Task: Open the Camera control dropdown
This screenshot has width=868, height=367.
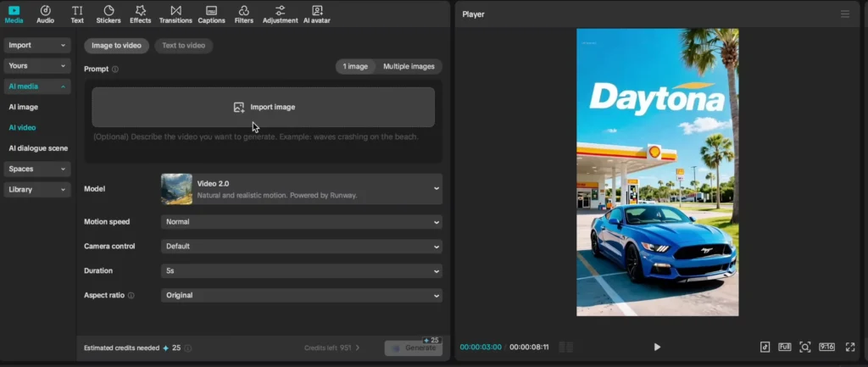Action: pyautogui.click(x=302, y=247)
